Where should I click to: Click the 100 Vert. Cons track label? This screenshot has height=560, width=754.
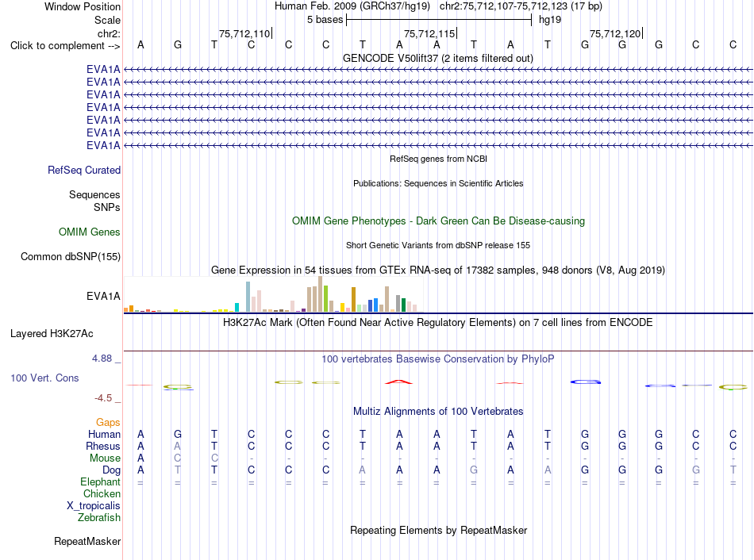[x=44, y=378]
